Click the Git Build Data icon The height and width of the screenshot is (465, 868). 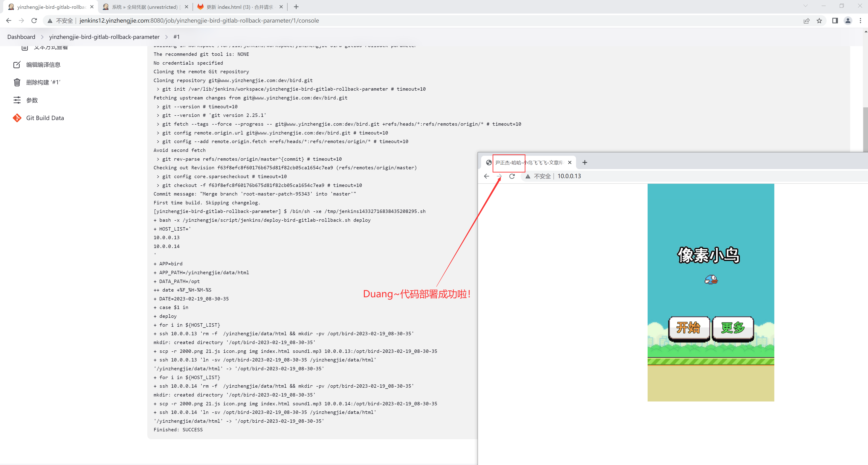17,118
